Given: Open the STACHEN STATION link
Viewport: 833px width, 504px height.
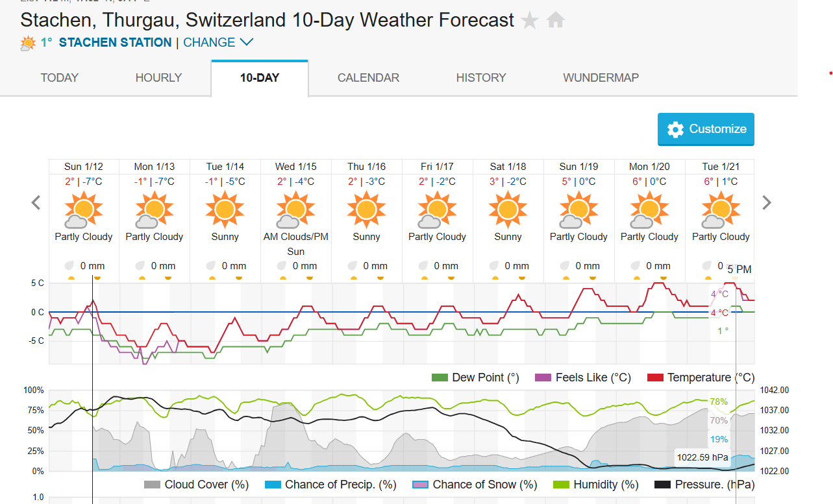Looking at the screenshot, I should (115, 43).
